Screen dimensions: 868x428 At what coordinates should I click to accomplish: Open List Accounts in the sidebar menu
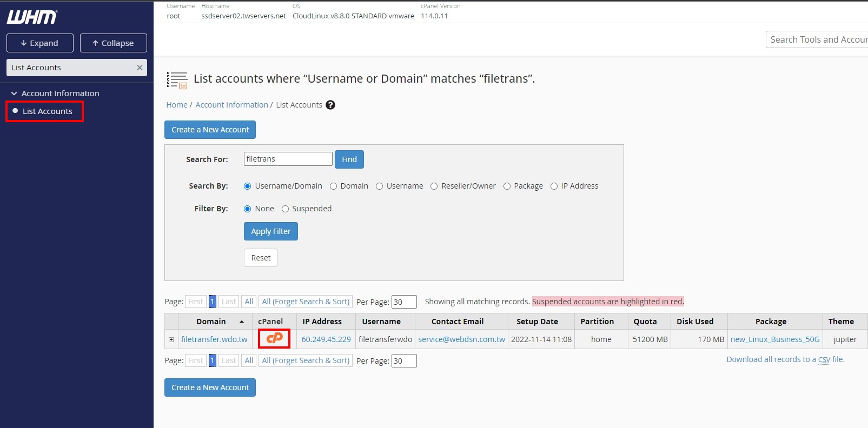pyautogui.click(x=47, y=111)
